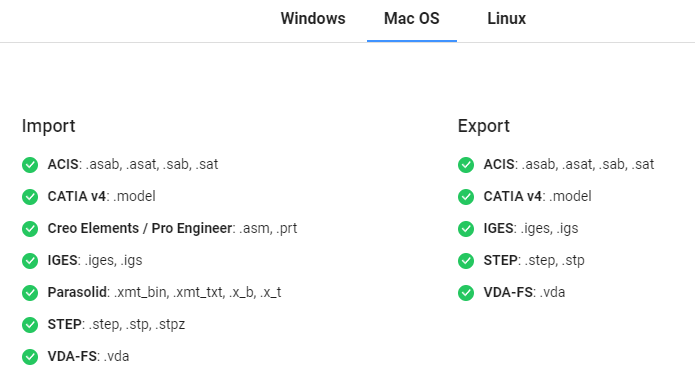Click the checkmark icon for Import VDA-FS
The width and height of the screenshot is (695, 385).
coord(30,357)
